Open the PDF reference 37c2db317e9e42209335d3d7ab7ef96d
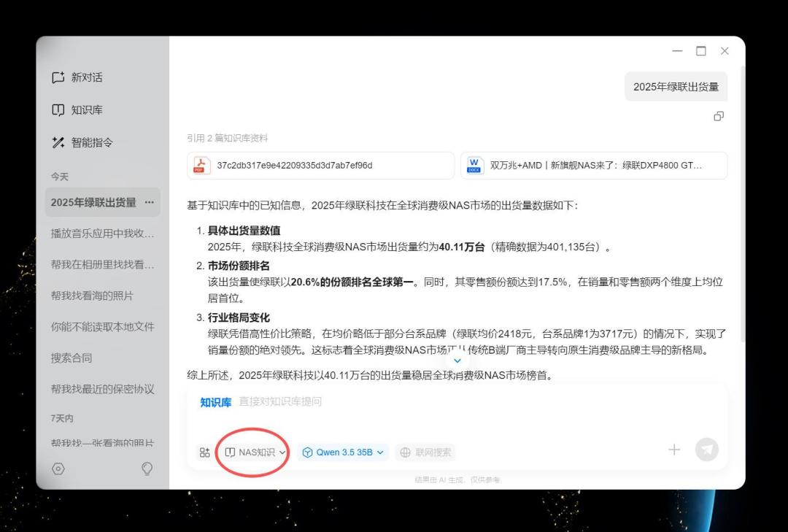This screenshot has height=532, width=788. click(320, 166)
